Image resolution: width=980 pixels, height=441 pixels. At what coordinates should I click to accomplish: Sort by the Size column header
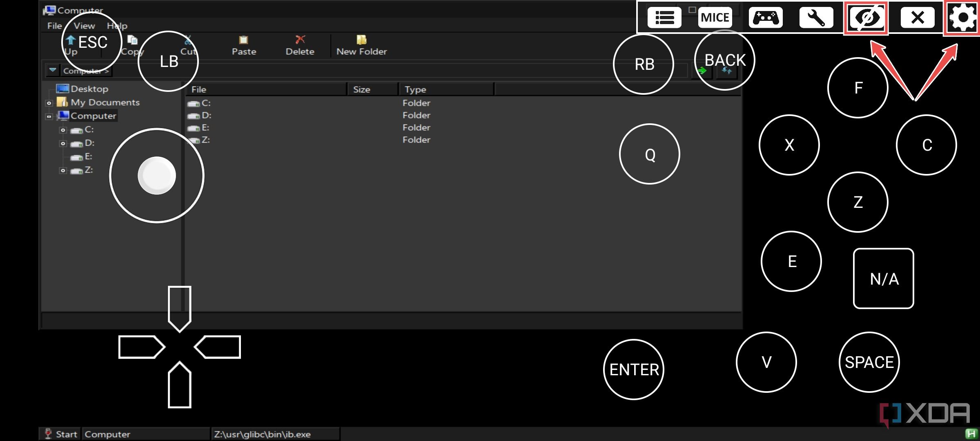(372, 89)
